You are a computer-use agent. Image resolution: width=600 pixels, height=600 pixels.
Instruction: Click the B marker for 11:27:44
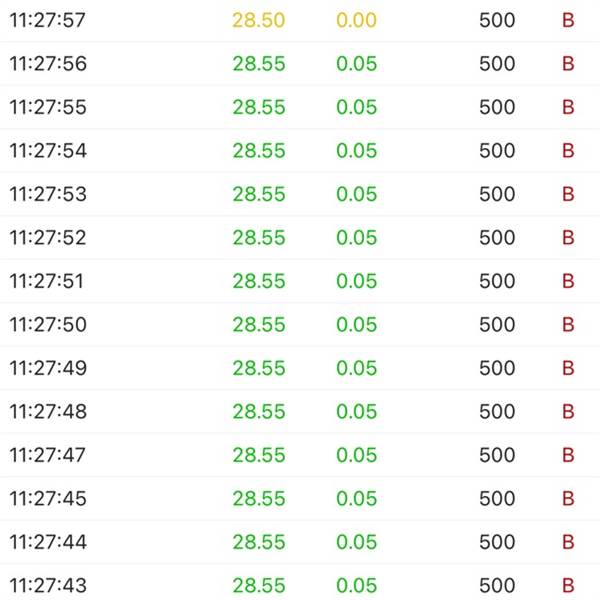(568, 542)
